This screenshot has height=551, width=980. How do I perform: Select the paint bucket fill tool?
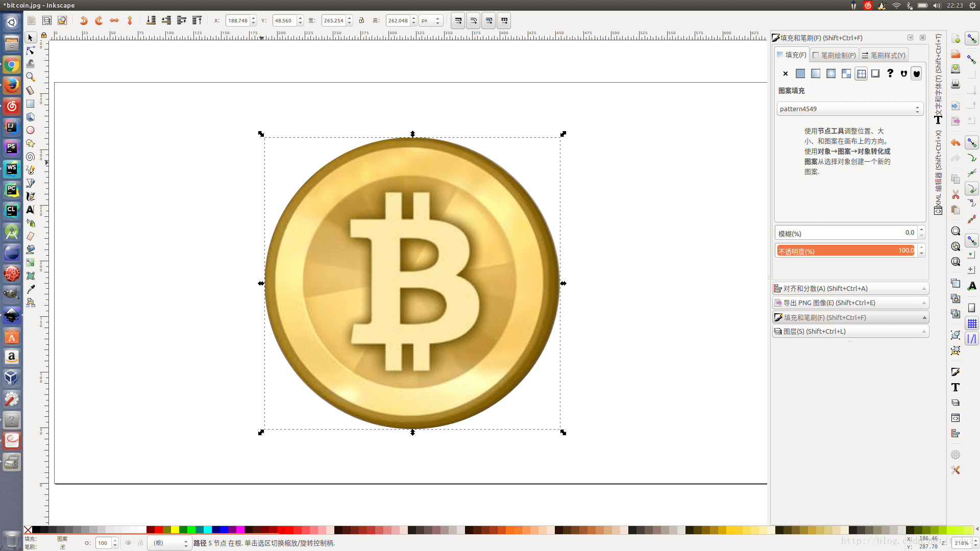click(x=31, y=249)
